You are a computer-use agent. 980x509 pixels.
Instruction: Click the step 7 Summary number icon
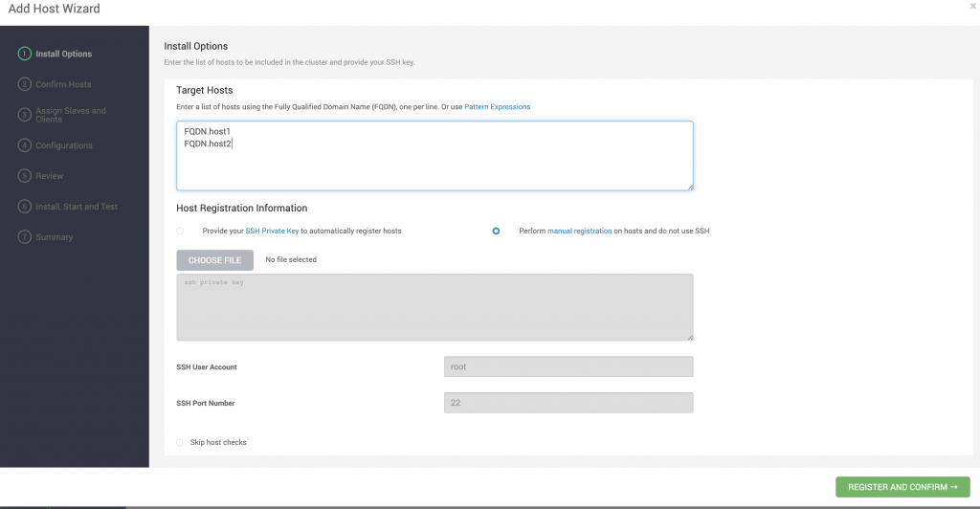(x=25, y=237)
